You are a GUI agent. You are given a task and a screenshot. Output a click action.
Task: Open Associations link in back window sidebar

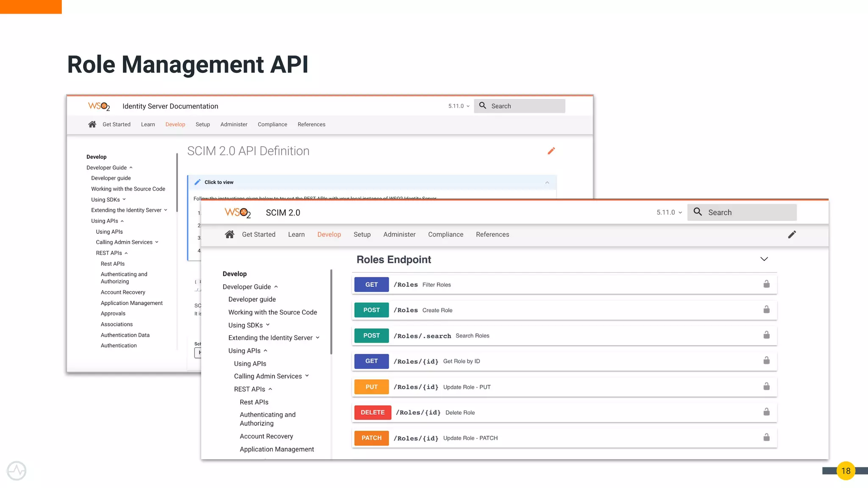tap(117, 324)
